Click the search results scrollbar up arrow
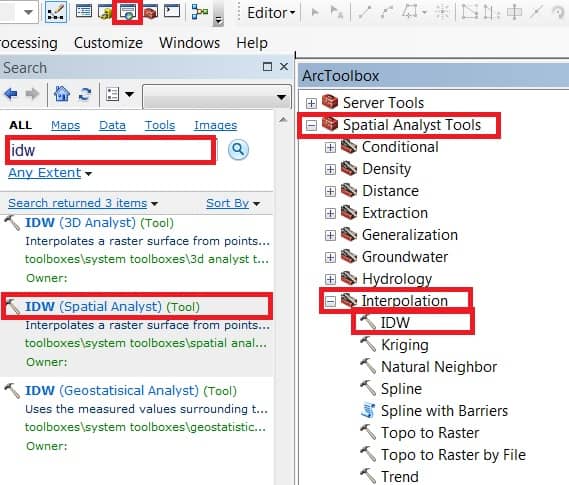The height and width of the screenshot is (485, 569). coord(283,119)
